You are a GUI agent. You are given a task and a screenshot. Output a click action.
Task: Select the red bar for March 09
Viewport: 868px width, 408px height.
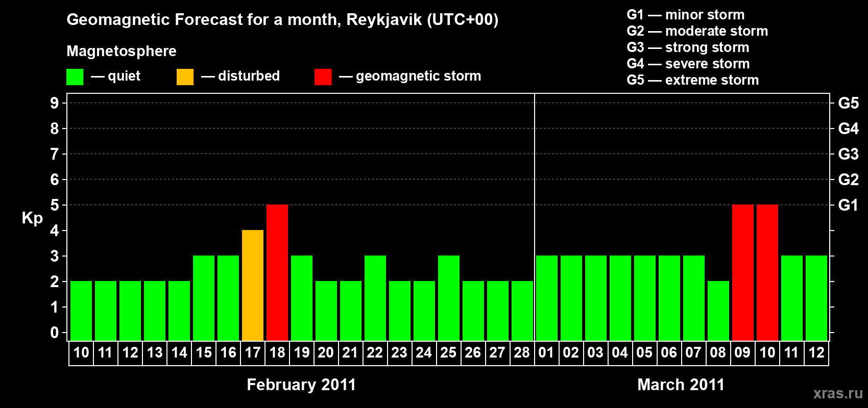point(743,272)
